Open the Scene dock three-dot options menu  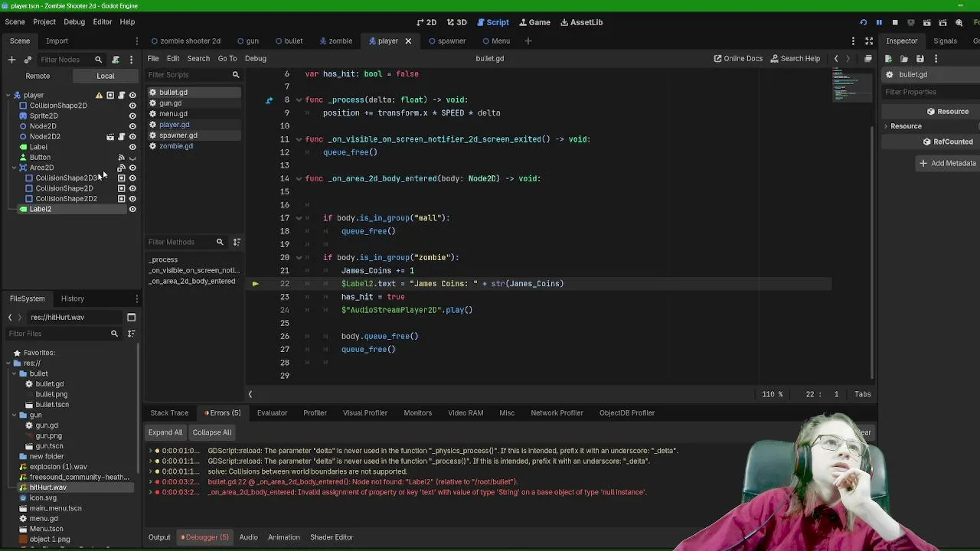coord(131,59)
